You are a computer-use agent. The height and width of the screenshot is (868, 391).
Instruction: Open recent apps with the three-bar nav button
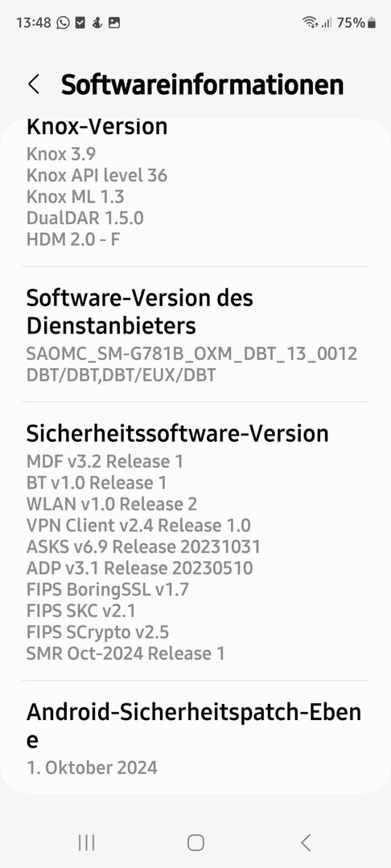86,842
